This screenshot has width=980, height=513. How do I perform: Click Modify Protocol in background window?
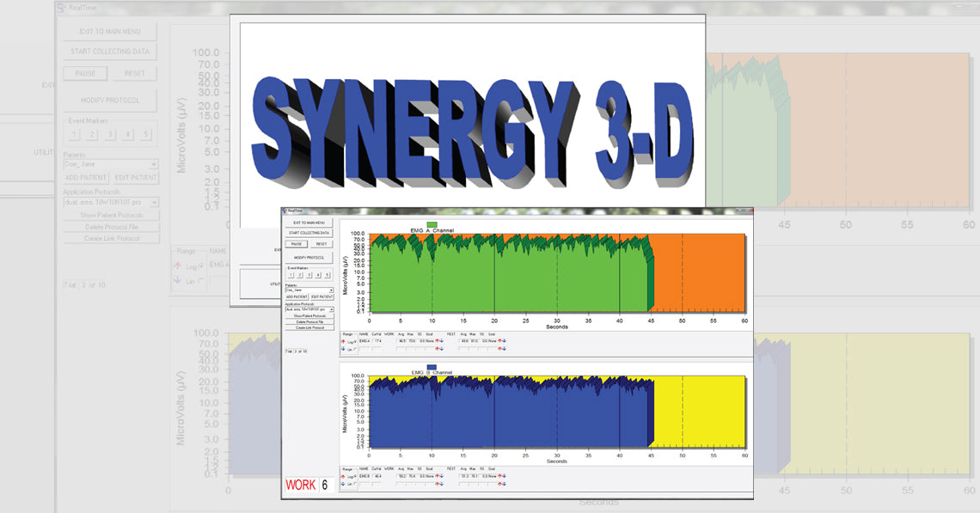[110, 100]
